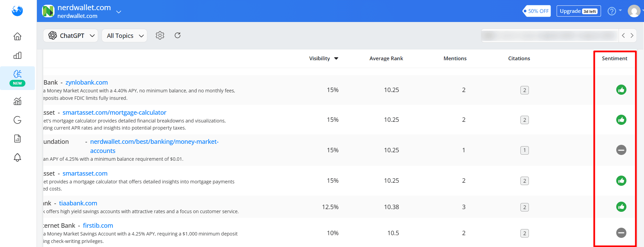Click the 10.38 average rank value
The image size is (644, 247).
click(391, 207)
